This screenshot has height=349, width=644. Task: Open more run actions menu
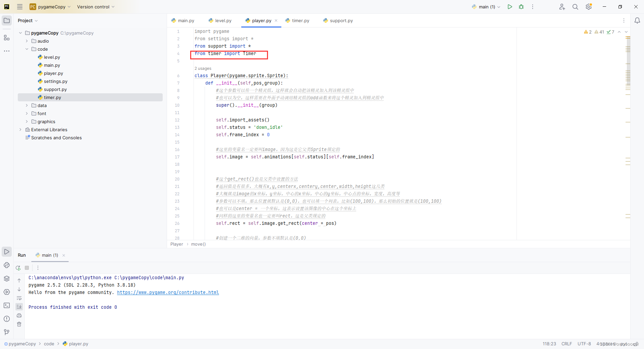533,7
